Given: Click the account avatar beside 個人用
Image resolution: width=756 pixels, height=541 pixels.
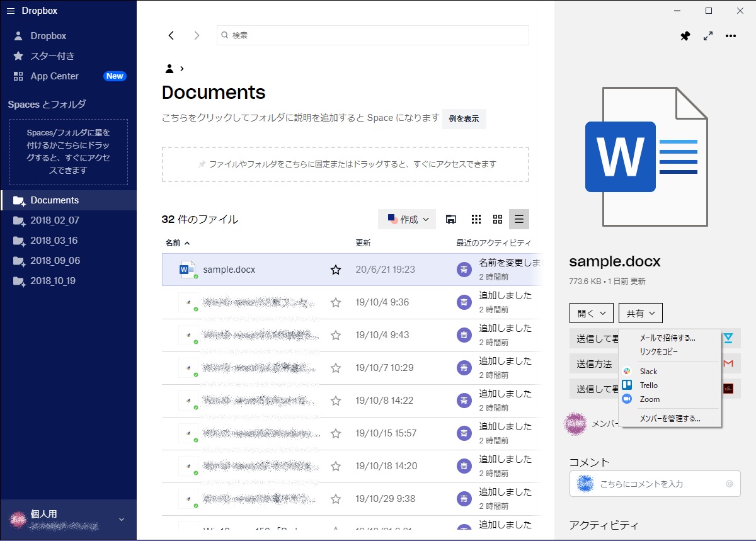Looking at the screenshot, I should point(17,518).
